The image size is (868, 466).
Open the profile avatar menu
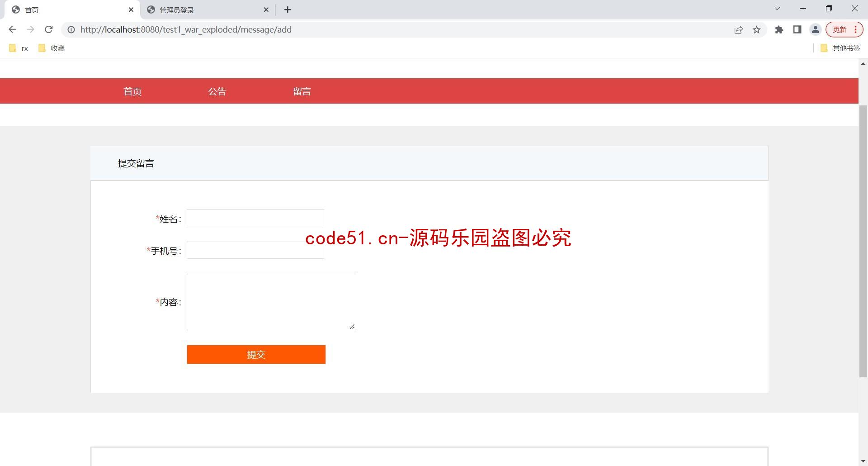click(x=816, y=29)
